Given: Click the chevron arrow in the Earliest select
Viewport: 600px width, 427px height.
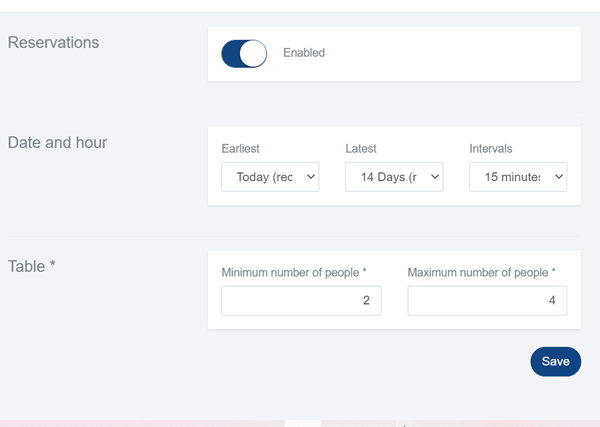Looking at the screenshot, I should [x=310, y=177].
